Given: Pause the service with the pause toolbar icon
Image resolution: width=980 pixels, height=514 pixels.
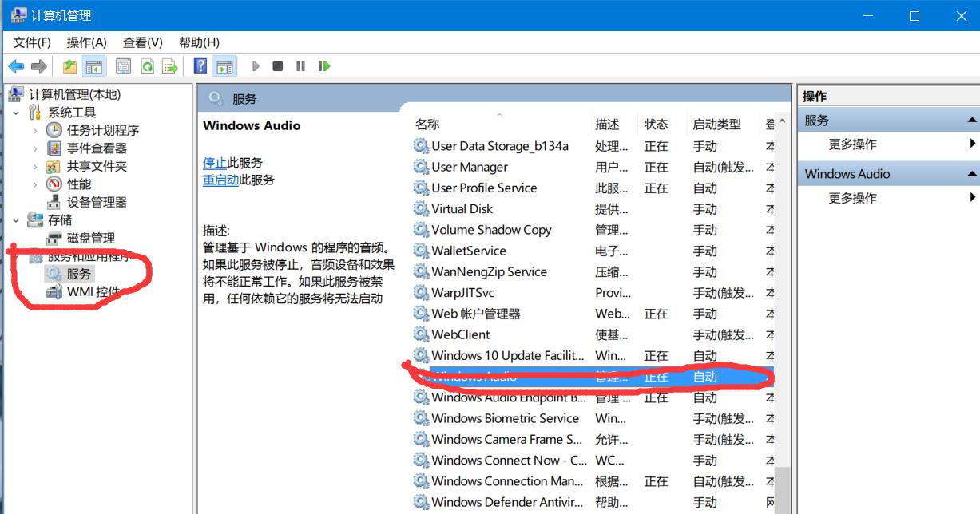Looking at the screenshot, I should (x=300, y=65).
